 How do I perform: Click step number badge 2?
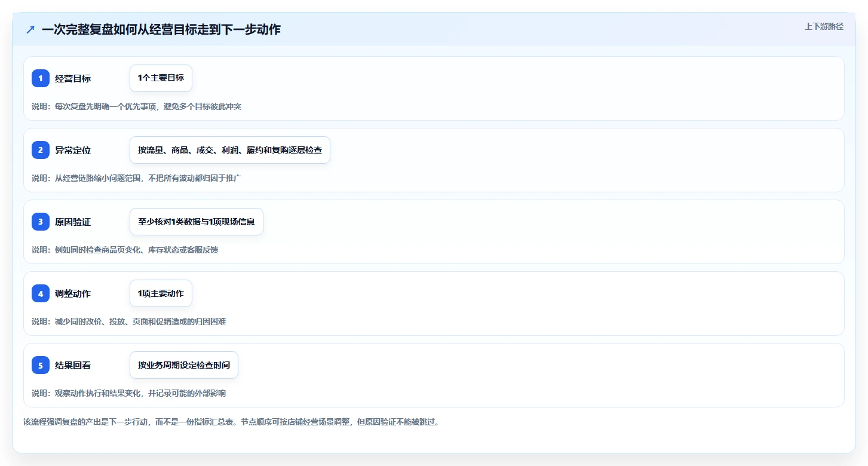(x=41, y=150)
